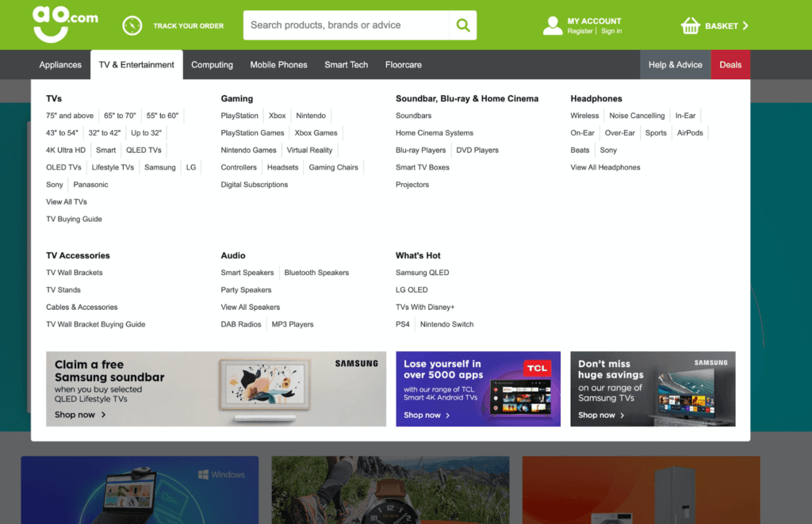Open the Mobile Phones menu

(278, 65)
